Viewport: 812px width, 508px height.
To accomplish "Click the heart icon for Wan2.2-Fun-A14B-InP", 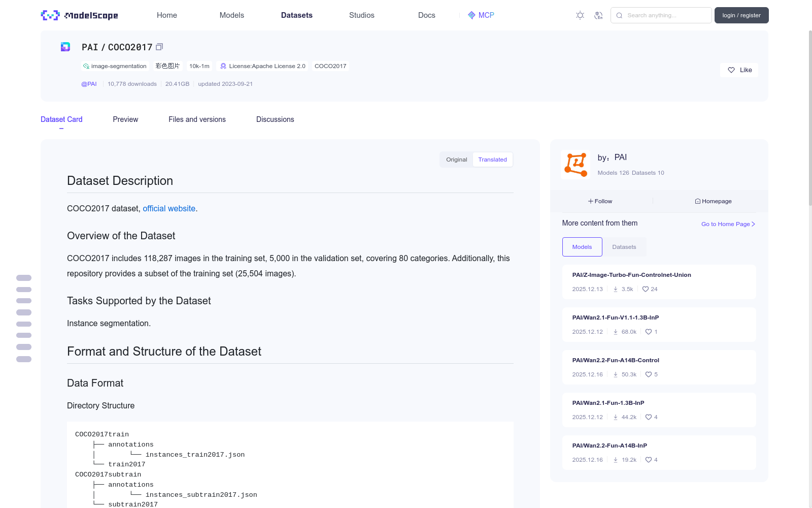I will [649, 460].
